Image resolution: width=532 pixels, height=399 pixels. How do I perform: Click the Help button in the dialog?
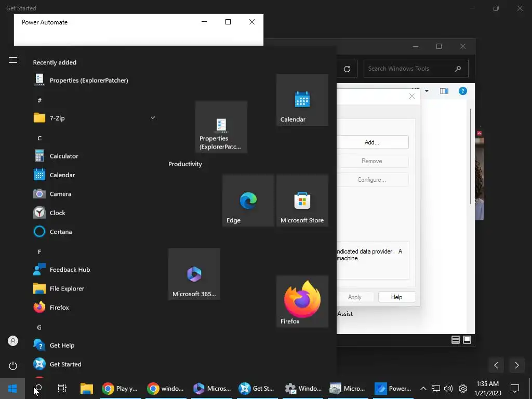tap(396, 297)
